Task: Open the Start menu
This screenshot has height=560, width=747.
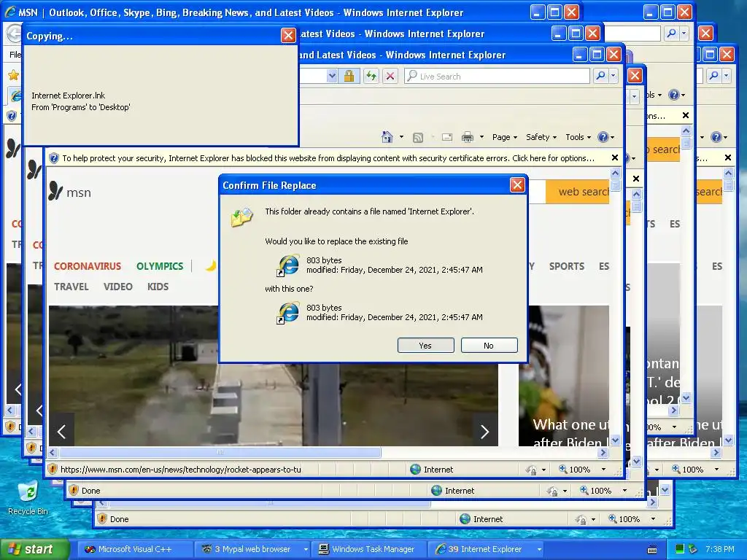Action: click(35, 549)
